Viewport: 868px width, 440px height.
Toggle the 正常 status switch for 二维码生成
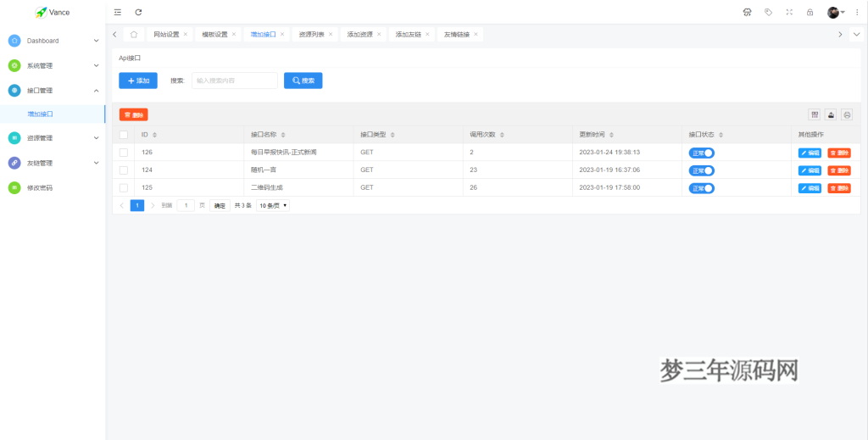pos(701,188)
